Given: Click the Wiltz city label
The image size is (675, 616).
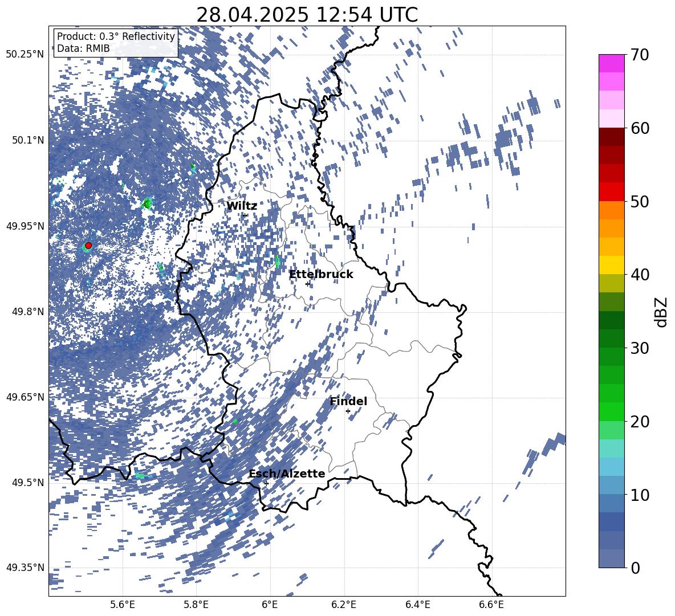Looking at the screenshot, I should coord(242,206).
